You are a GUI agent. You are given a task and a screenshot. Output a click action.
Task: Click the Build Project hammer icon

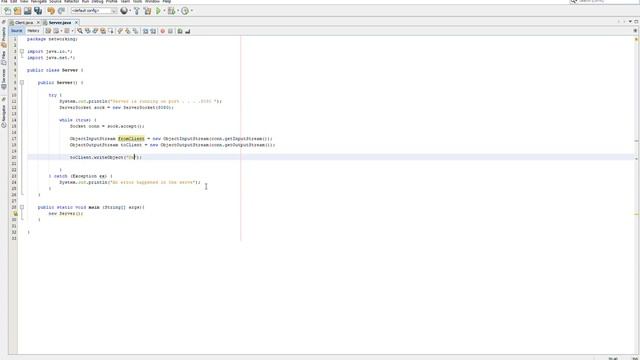tap(137, 11)
